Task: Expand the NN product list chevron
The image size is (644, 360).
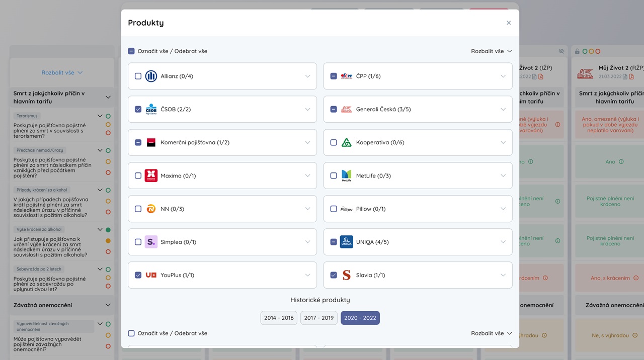Action: coord(307,209)
